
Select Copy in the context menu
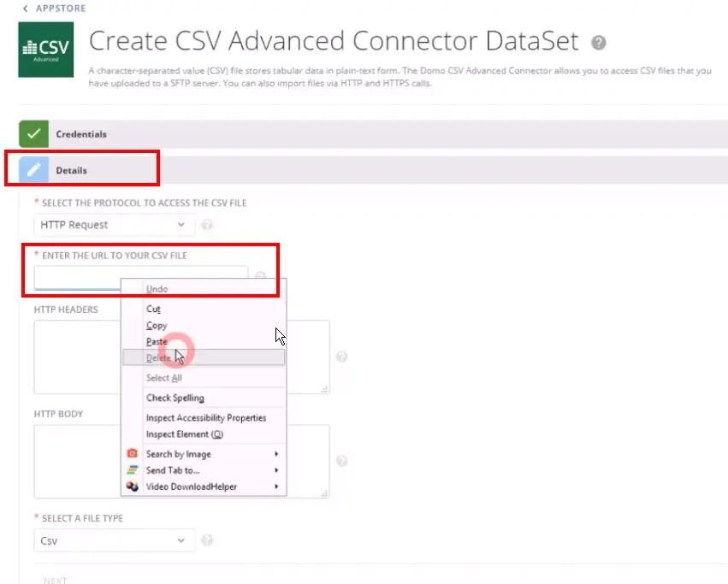click(157, 326)
